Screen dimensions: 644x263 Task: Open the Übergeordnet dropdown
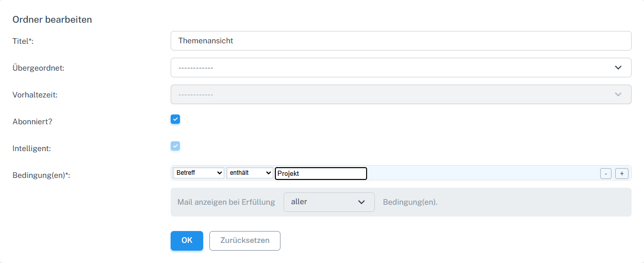coord(401,68)
